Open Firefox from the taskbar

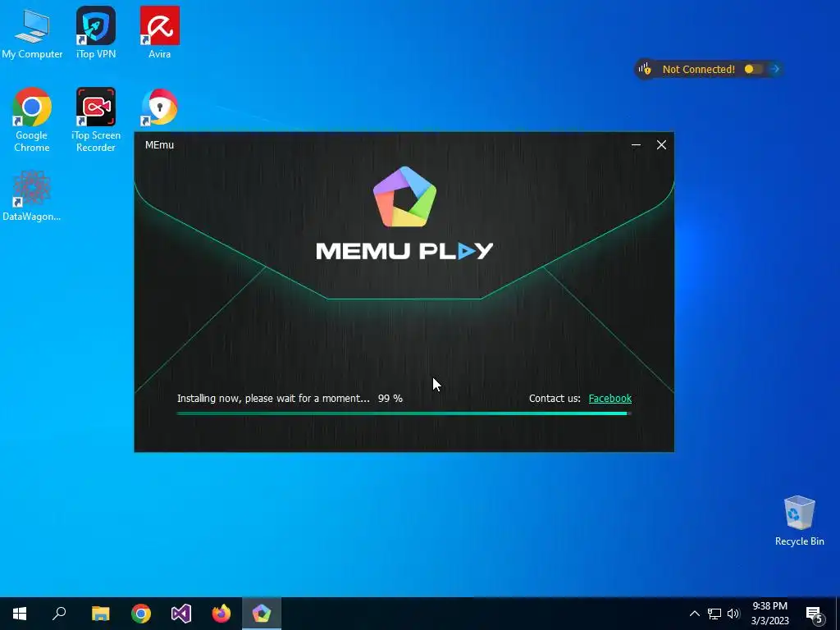pyautogui.click(x=221, y=614)
